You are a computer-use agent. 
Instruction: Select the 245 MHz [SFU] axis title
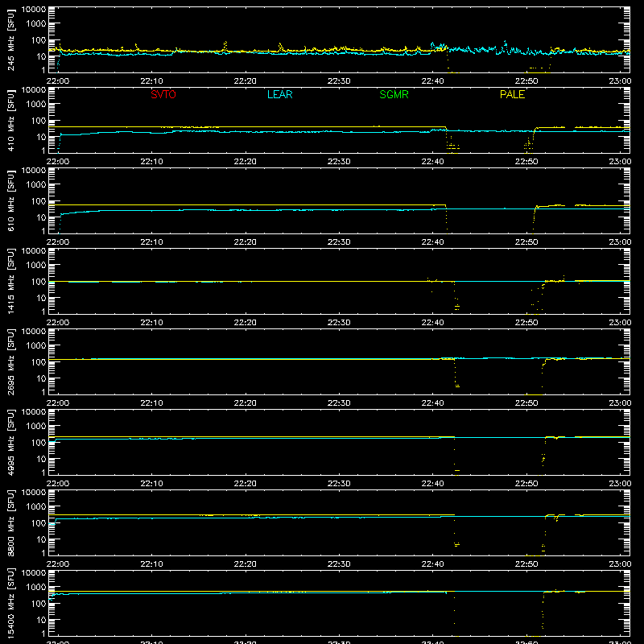10,39
